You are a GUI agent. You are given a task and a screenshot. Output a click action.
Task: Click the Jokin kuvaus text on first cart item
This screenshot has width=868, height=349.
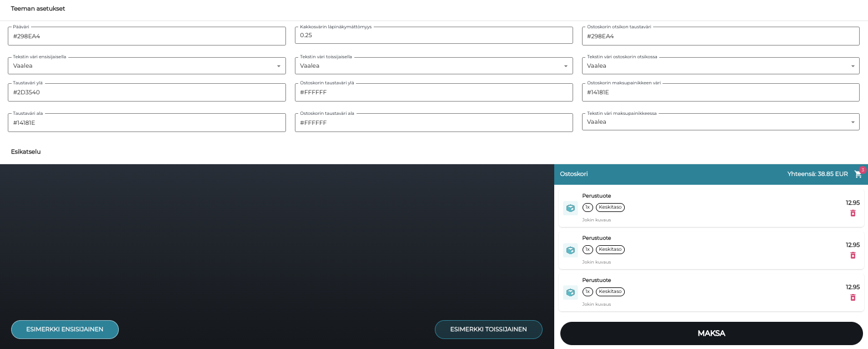(596, 220)
